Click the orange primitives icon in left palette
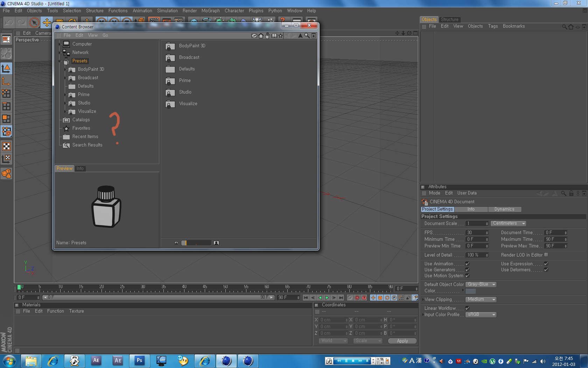Image resolution: width=588 pixels, height=368 pixels. (x=6, y=173)
